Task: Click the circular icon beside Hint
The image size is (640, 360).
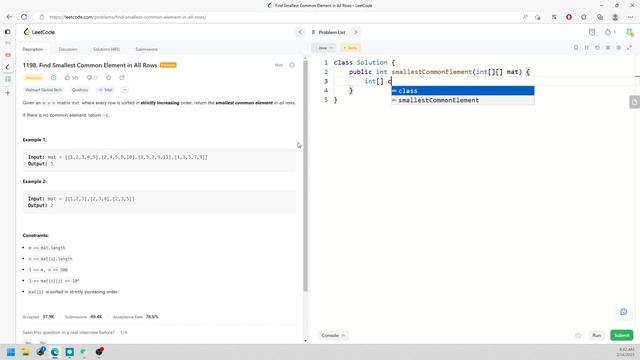Action: coord(292,65)
